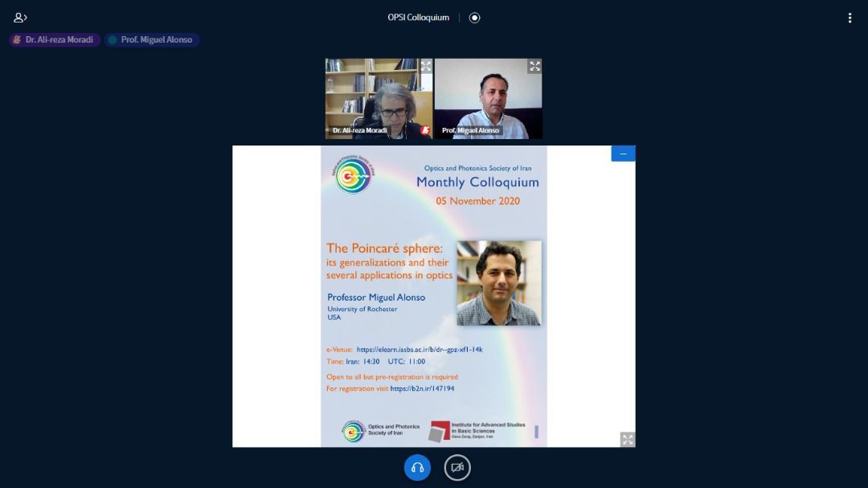Make the presentation slide fullscreen
The width and height of the screenshot is (868, 488).
[x=627, y=439]
